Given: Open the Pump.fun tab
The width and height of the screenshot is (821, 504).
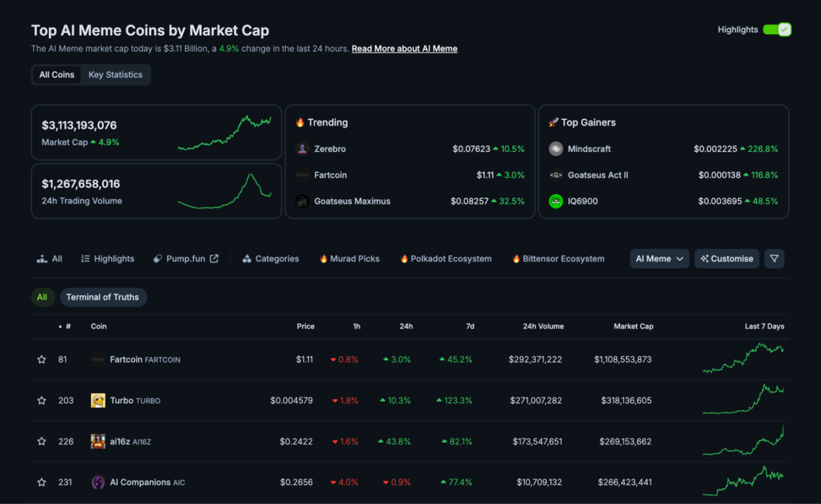Looking at the screenshot, I should [185, 258].
